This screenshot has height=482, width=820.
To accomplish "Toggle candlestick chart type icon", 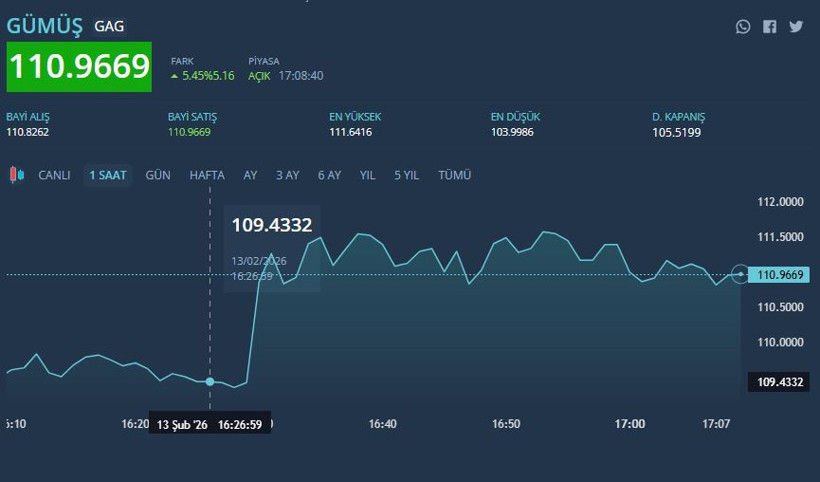I will pyautogui.click(x=16, y=175).
